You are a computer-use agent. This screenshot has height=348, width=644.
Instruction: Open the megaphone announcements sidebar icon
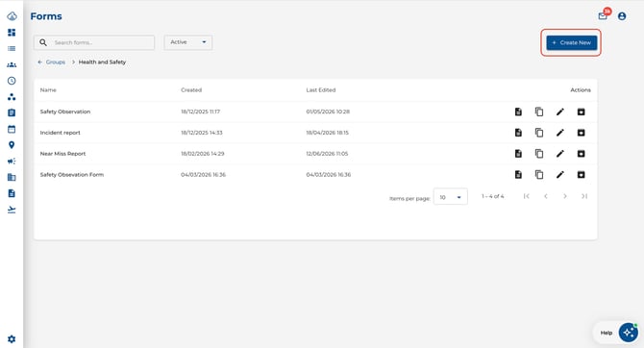pyautogui.click(x=12, y=162)
